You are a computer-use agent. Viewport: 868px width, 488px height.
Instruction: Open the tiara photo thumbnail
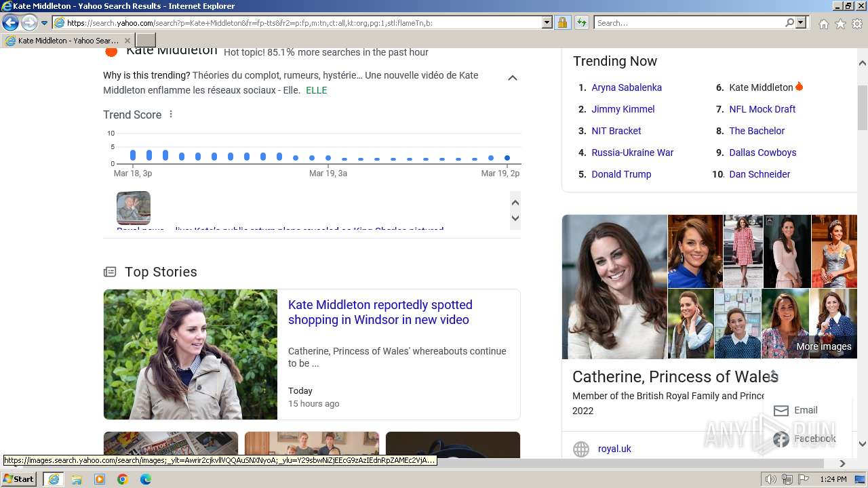(x=834, y=251)
